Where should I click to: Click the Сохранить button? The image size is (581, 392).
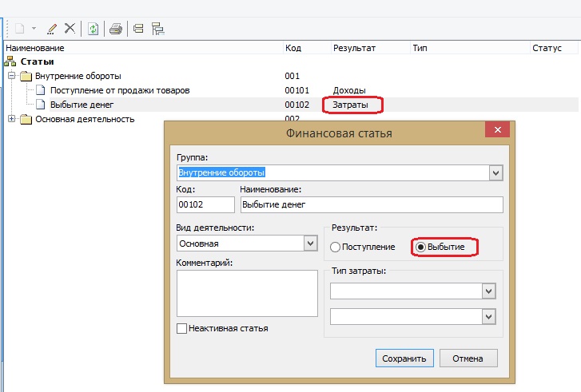pyautogui.click(x=404, y=358)
